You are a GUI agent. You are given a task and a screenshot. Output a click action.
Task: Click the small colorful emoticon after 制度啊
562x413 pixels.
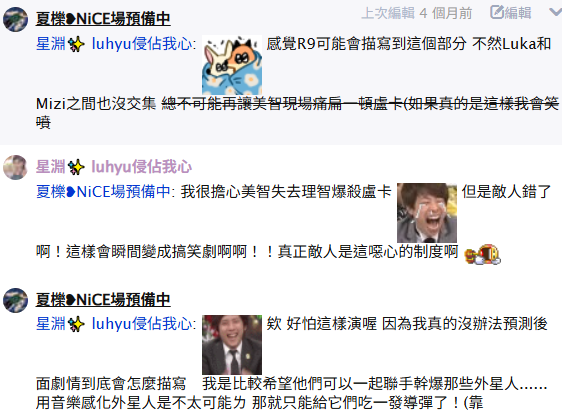pos(482,254)
